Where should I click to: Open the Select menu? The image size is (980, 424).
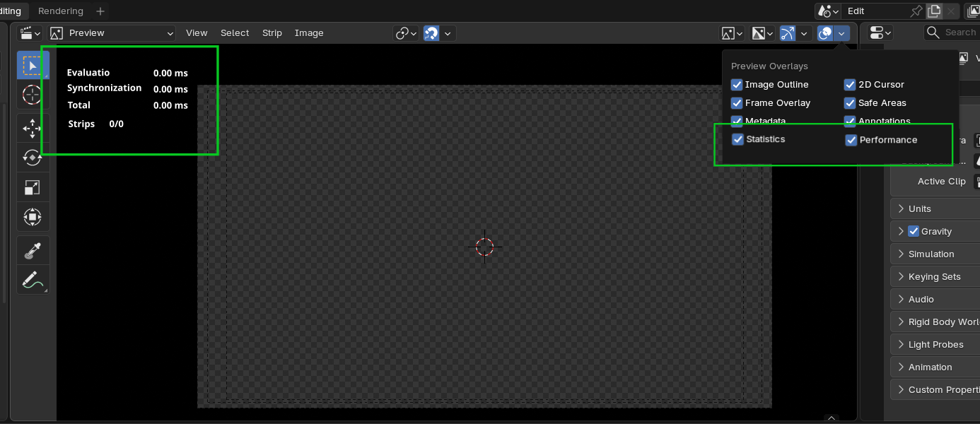click(x=235, y=33)
